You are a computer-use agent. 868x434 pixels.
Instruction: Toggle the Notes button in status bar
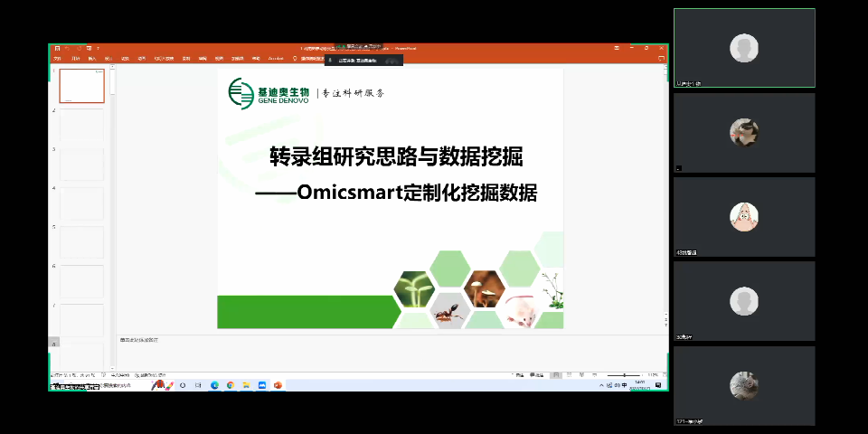pos(519,375)
